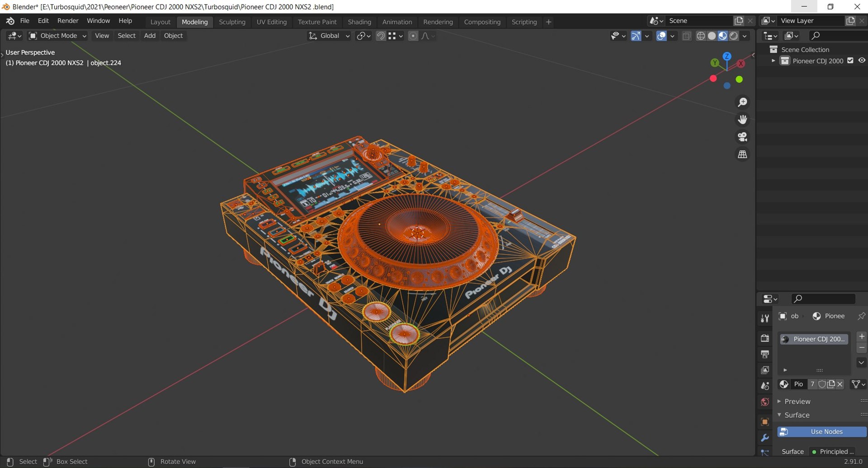Open selectability and visibility dropdown
Image resolution: width=868 pixels, height=468 pixels.
[x=618, y=36]
